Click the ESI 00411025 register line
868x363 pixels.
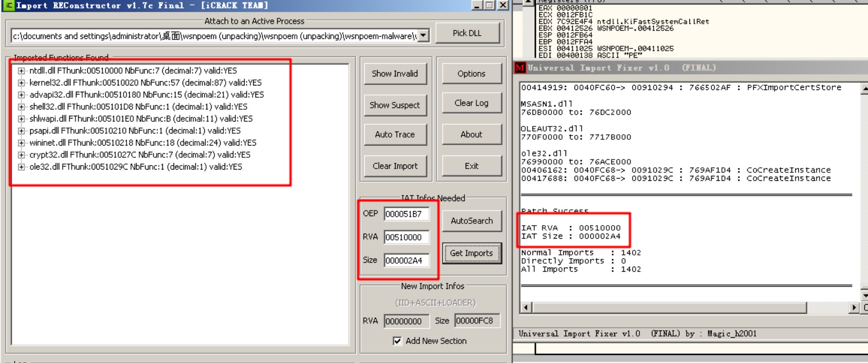pyautogui.click(x=606, y=49)
